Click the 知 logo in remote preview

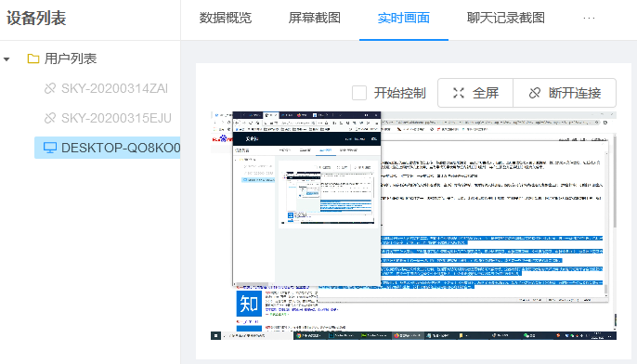pyautogui.click(x=249, y=304)
